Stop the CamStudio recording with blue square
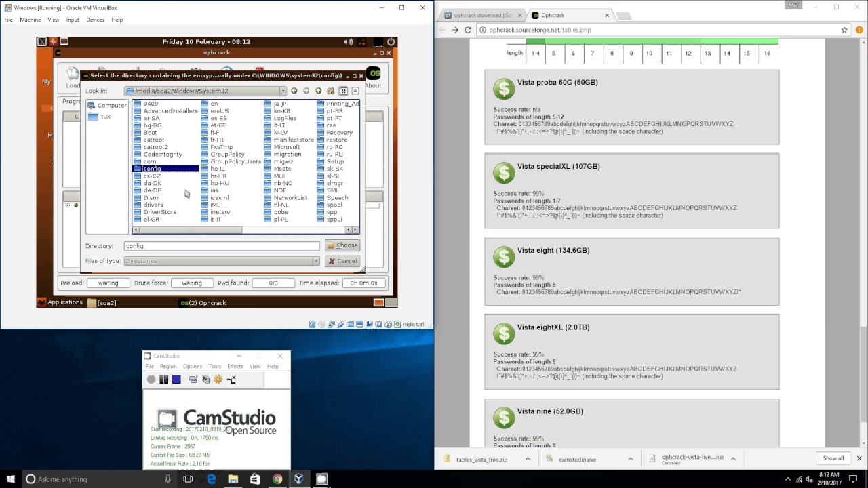 click(176, 380)
